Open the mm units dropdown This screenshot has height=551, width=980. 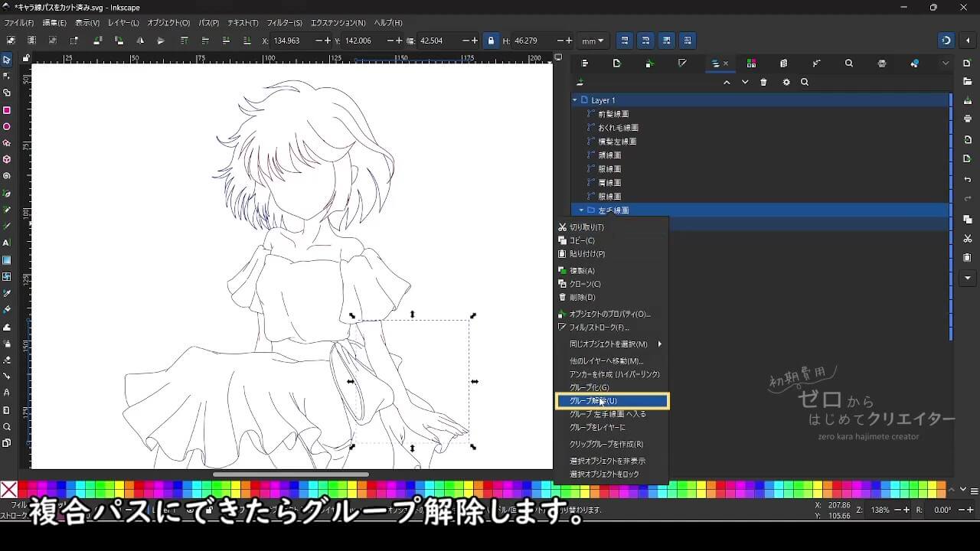tap(592, 41)
